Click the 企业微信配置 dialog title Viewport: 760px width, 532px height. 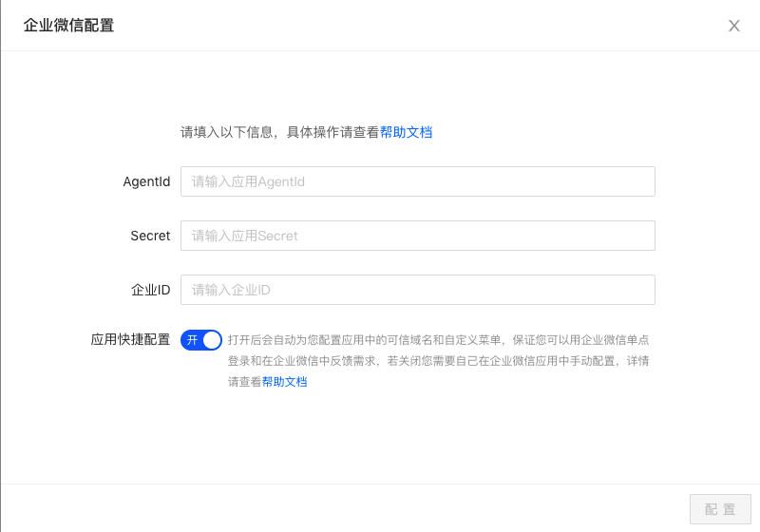(68, 26)
